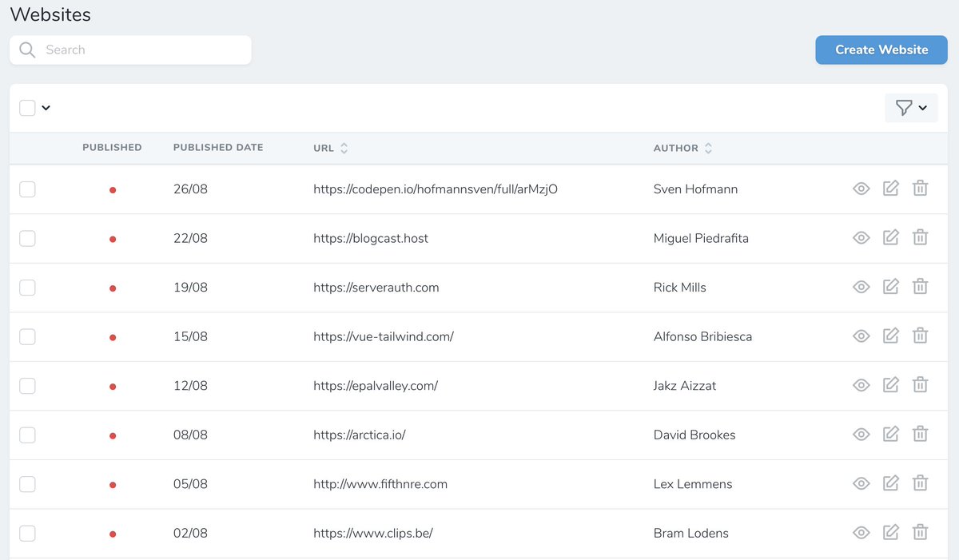Click the codepen.io URL cell
Viewport: 959px width, 560px height.
pos(436,189)
